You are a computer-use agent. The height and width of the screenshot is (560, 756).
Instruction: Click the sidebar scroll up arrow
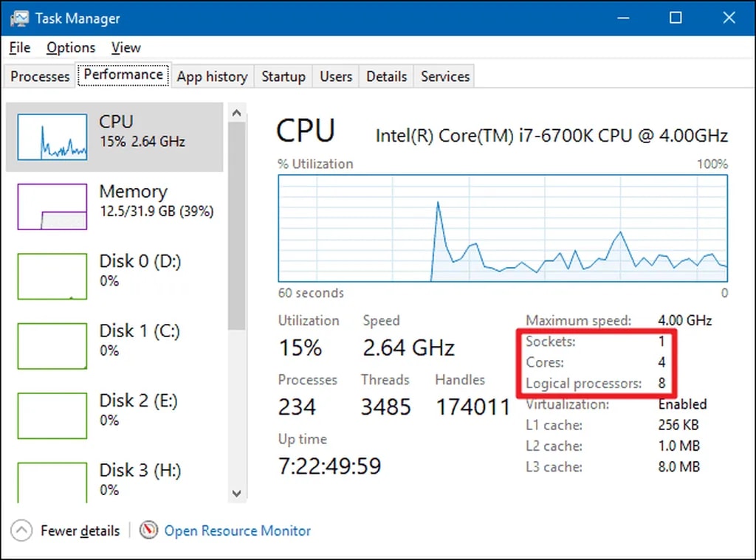237,113
